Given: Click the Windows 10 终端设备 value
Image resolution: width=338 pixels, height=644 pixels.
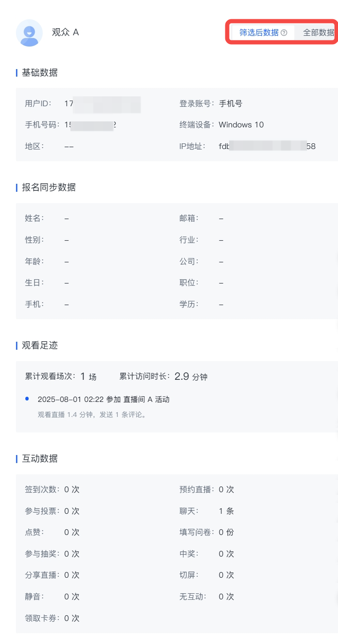Looking at the screenshot, I should point(241,125).
